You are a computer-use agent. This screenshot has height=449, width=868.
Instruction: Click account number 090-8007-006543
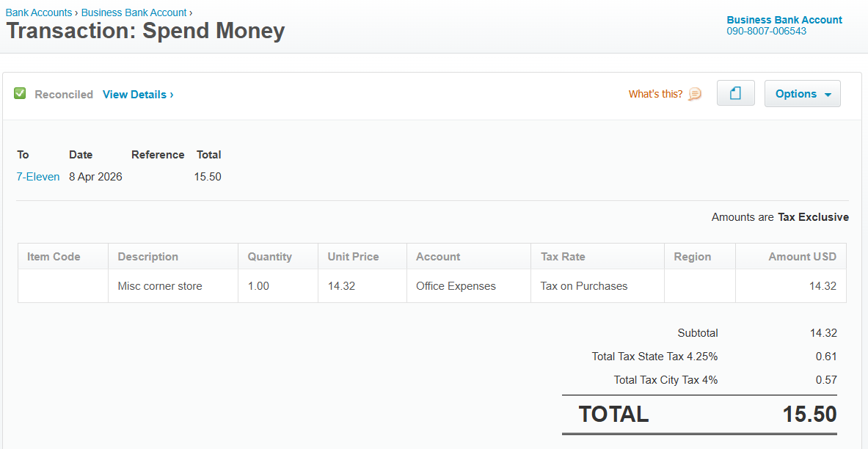pos(767,31)
